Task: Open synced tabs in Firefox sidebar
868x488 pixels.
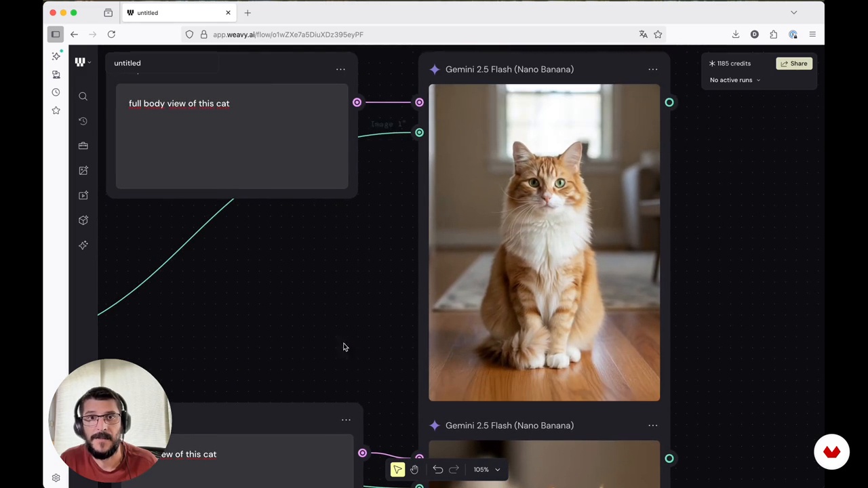Action: 56,75
